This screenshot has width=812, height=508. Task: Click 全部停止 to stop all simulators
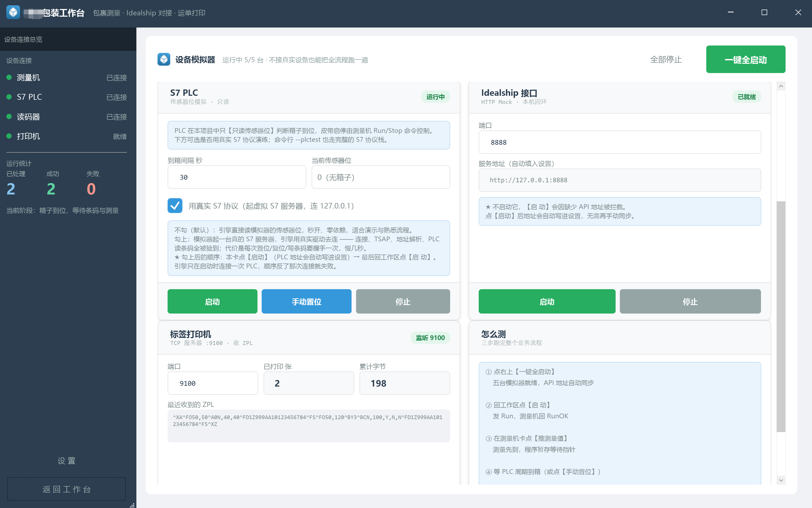tap(666, 60)
